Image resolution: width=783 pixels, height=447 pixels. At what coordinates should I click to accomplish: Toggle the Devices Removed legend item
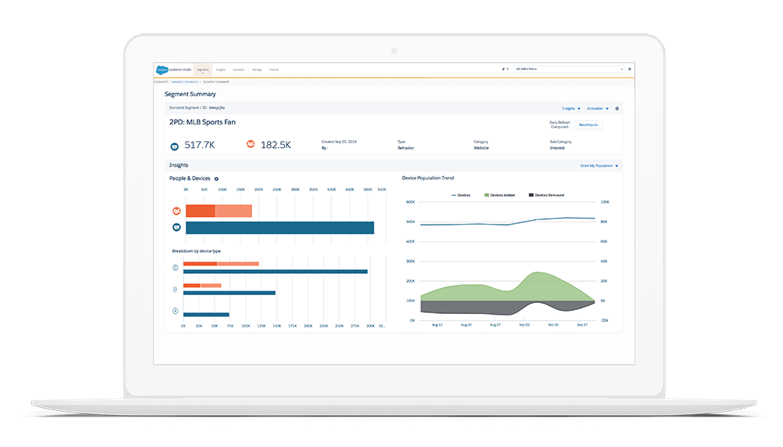(x=546, y=195)
